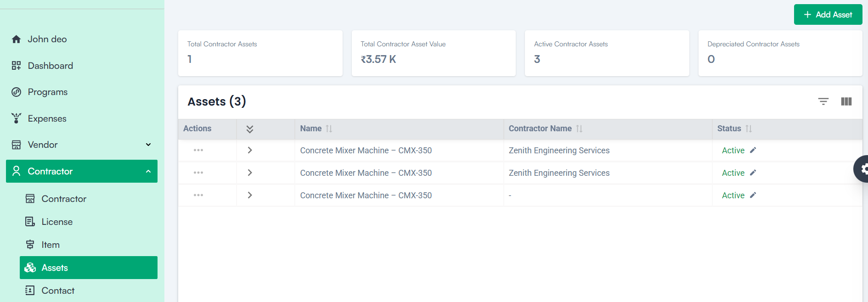Image resolution: width=868 pixels, height=302 pixels.
Task: Open the Contact submenu item
Action: pyautogui.click(x=89, y=291)
